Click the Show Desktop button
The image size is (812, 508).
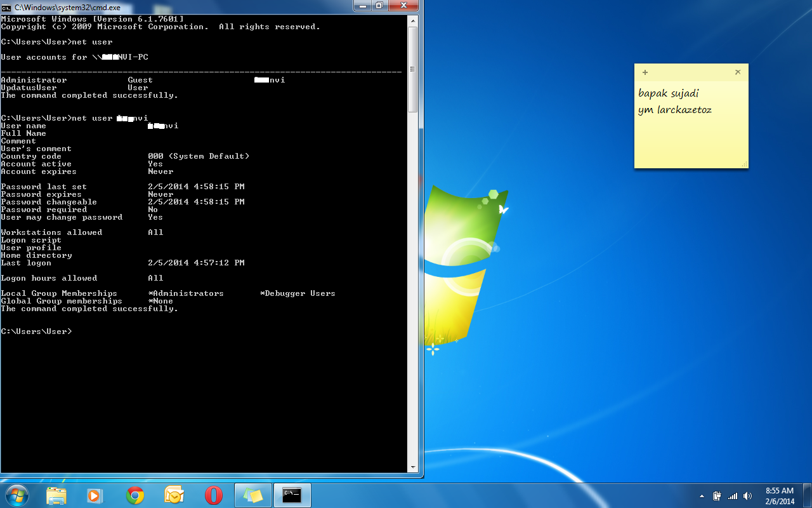pyautogui.click(x=807, y=495)
